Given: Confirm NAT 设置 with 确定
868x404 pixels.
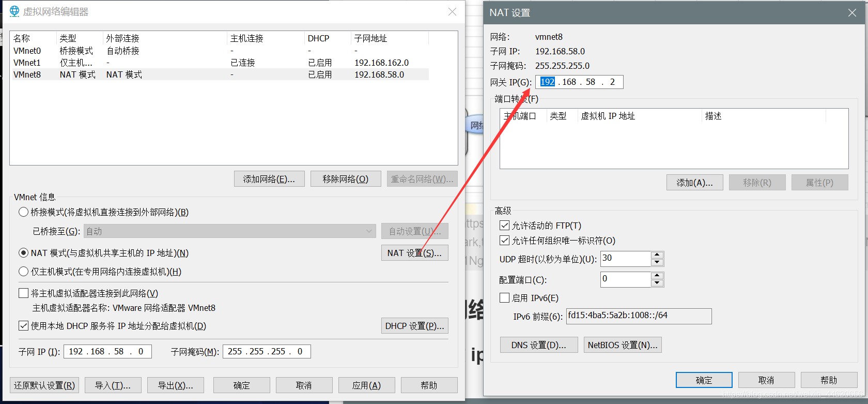Looking at the screenshot, I should point(704,380).
